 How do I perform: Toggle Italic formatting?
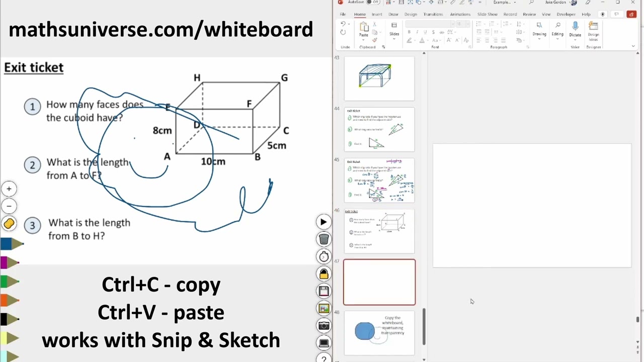(417, 32)
